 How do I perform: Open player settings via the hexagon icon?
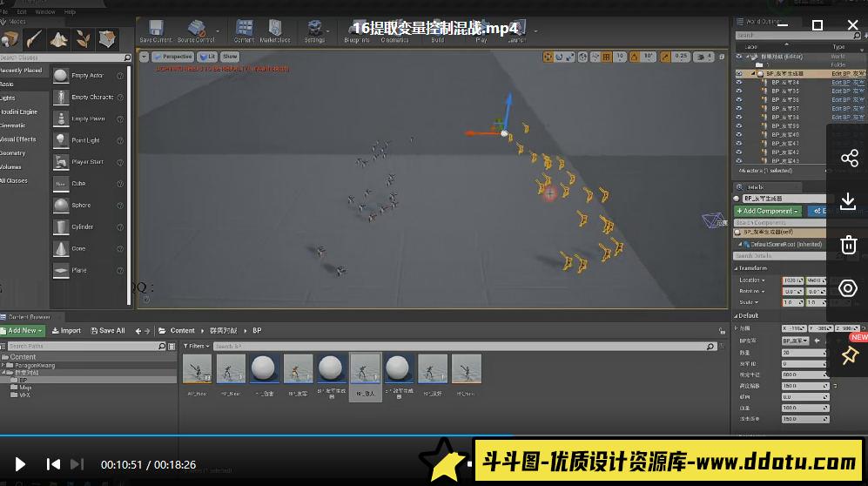848,288
